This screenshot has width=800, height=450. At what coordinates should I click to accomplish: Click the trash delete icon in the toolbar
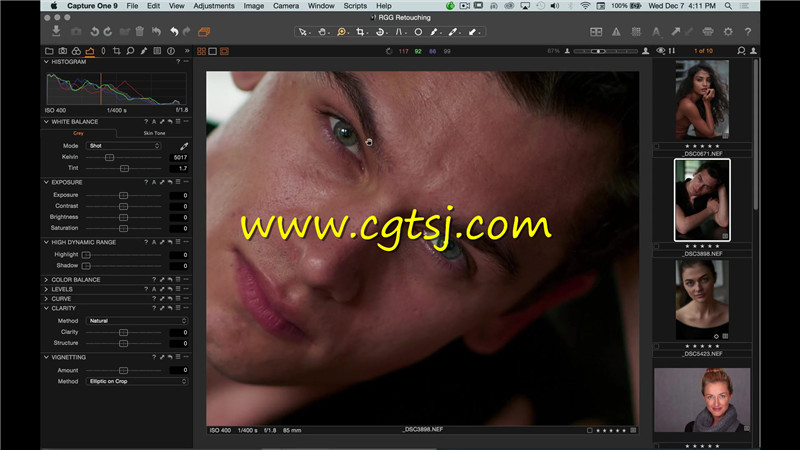[x=139, y=32]
